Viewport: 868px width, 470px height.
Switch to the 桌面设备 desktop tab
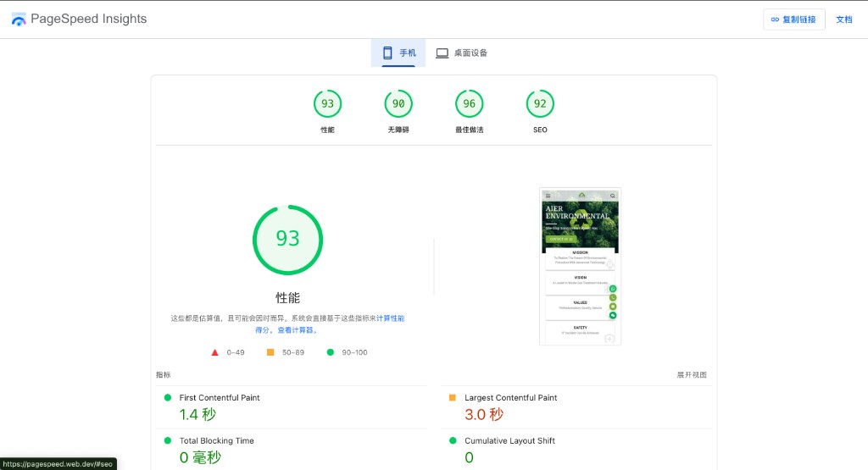pyautogui.click(x=461, y=53)
